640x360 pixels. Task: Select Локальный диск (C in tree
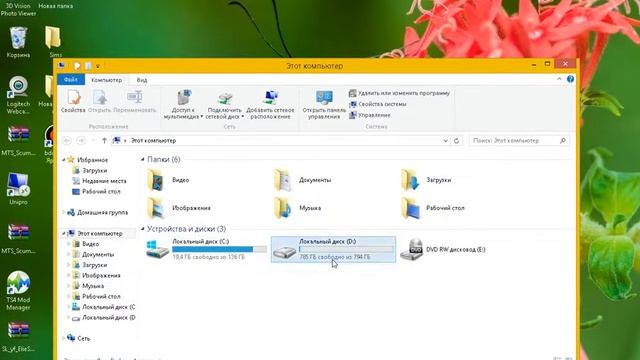pyautogui.click(x=104, y=307)
